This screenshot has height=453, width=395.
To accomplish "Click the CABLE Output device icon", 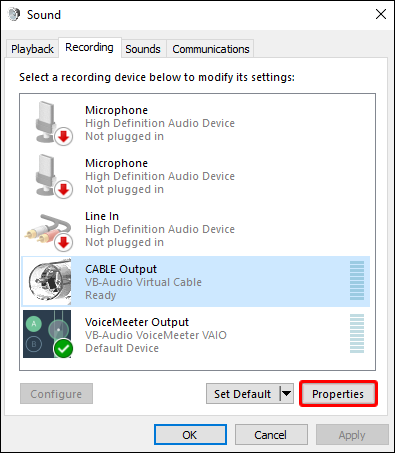I will click(x=49, y=282).
